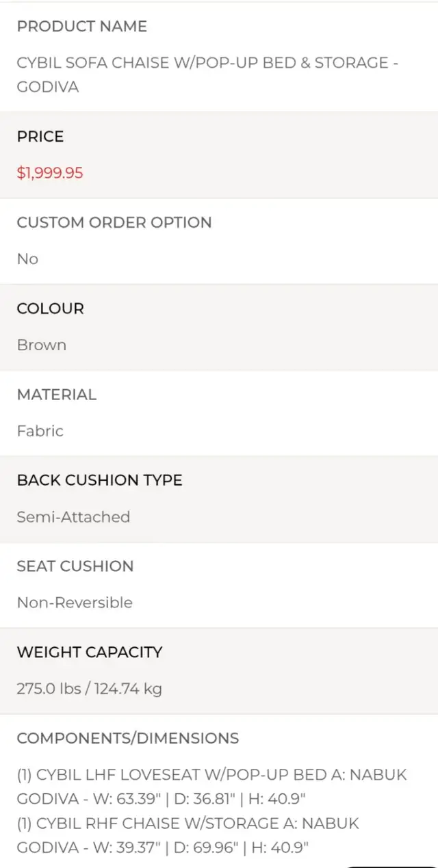Click the Cybil RHF Chaise dimensions line
This screenshot has width=438, height=868.
click(x=188, y=835)
